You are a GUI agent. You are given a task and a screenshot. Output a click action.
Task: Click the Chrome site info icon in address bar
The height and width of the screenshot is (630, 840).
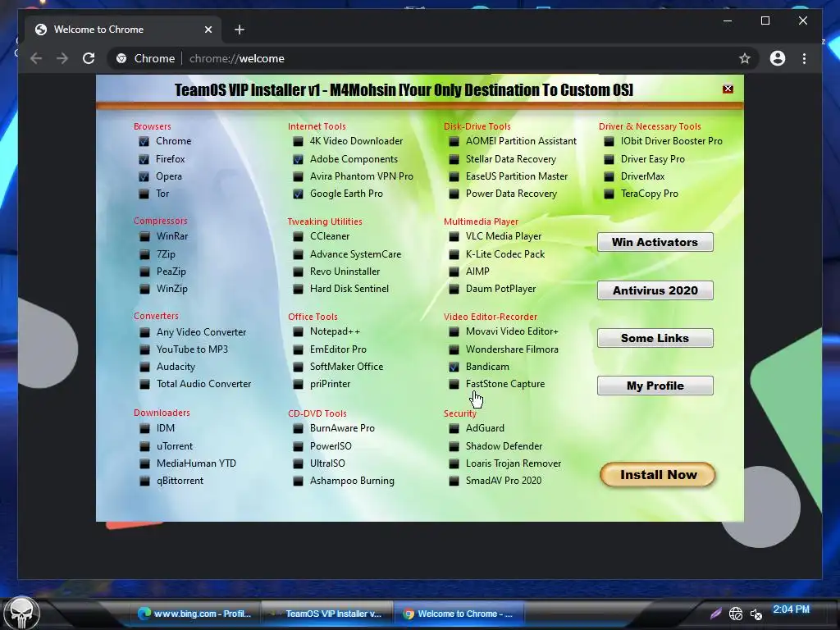coord(121,58)
